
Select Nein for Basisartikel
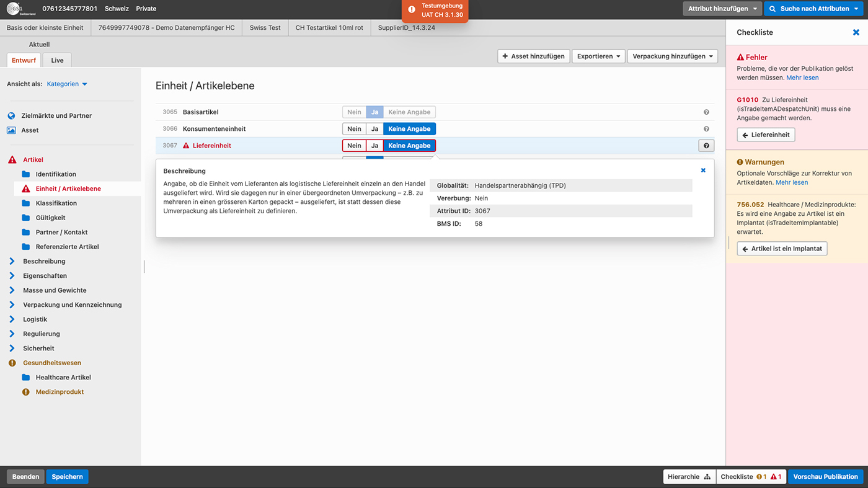pyautogui.click(x=354, y=112)
